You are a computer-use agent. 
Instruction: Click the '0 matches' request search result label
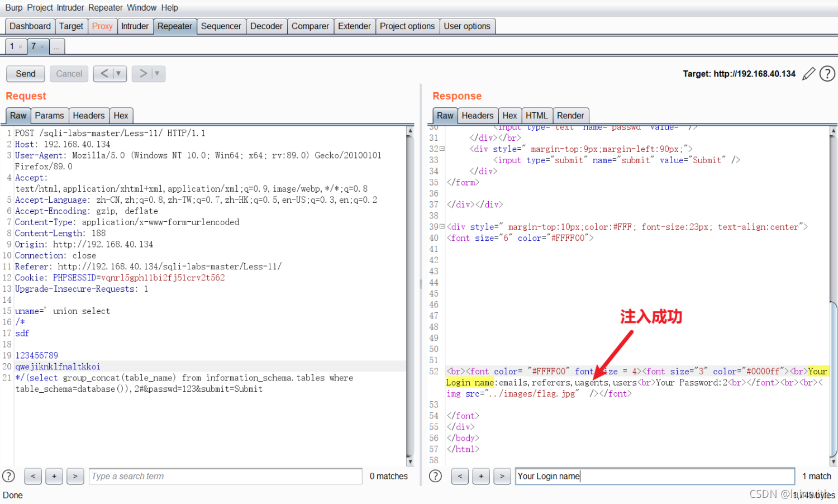point(389,476)
